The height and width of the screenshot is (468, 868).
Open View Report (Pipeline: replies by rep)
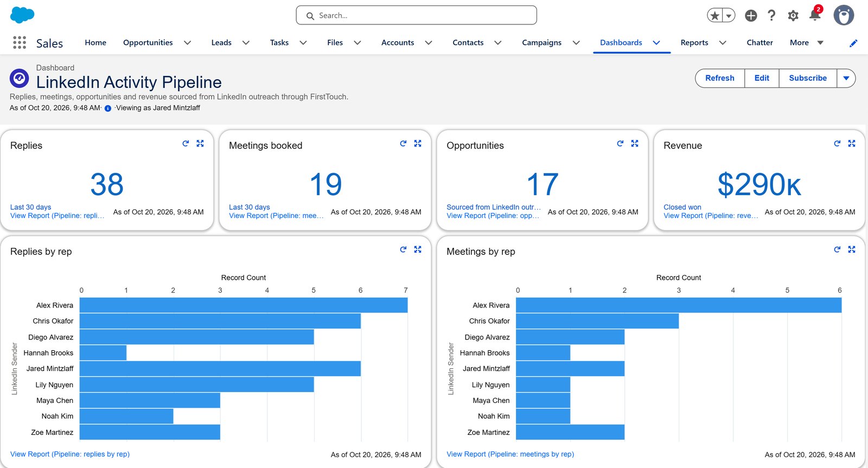click(x=70, y=454)
